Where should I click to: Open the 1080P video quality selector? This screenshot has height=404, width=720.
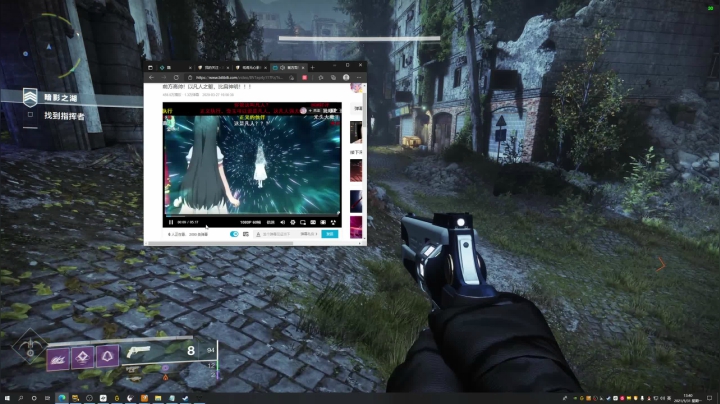click(x=250, y=222)
